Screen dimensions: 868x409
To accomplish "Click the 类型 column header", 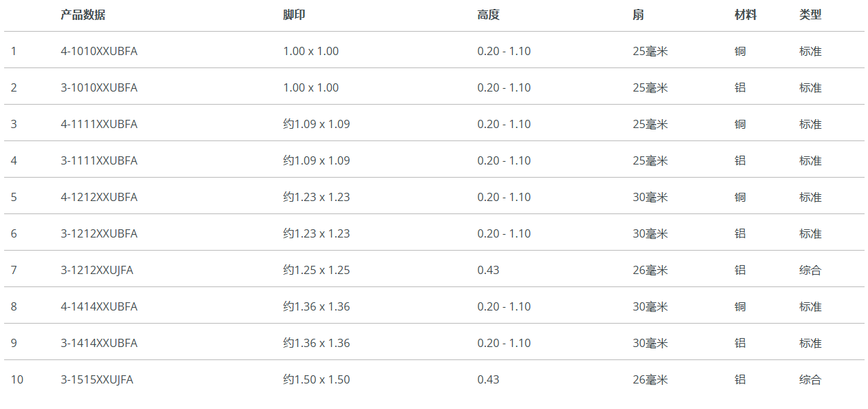I will coord(810,14).
